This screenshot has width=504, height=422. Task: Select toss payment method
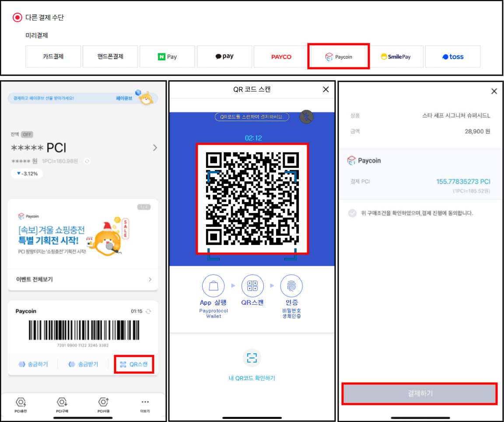[453, 56]
